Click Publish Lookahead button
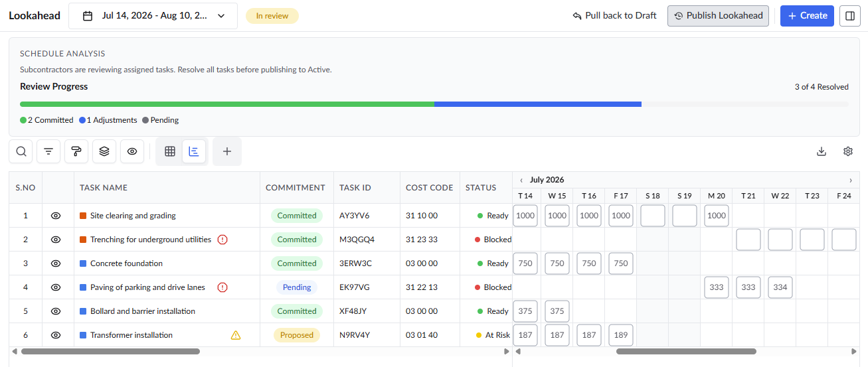 [718, 16]
